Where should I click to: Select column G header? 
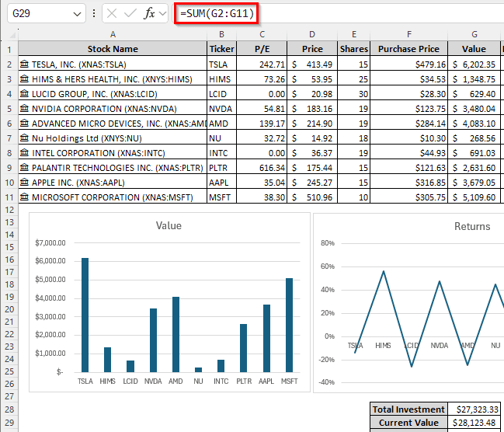pos(474,34)
